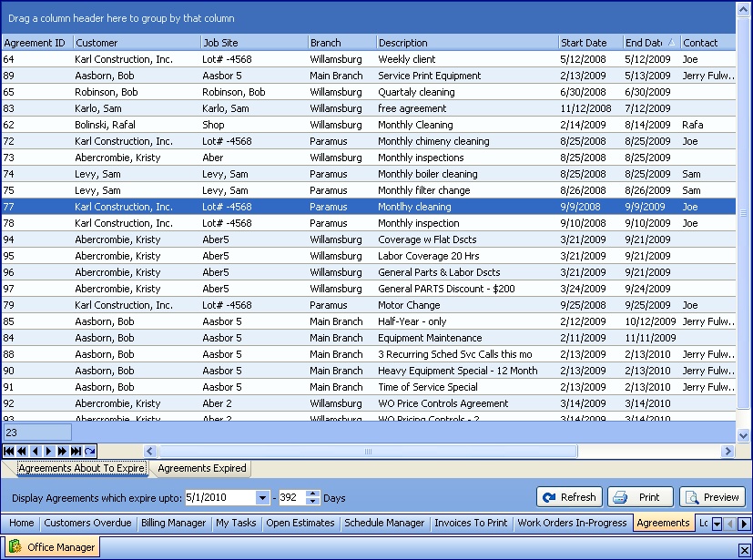Select the Half-Year - only row
The height and width of the screenshot is (560, 753).
tap(369, 321)
